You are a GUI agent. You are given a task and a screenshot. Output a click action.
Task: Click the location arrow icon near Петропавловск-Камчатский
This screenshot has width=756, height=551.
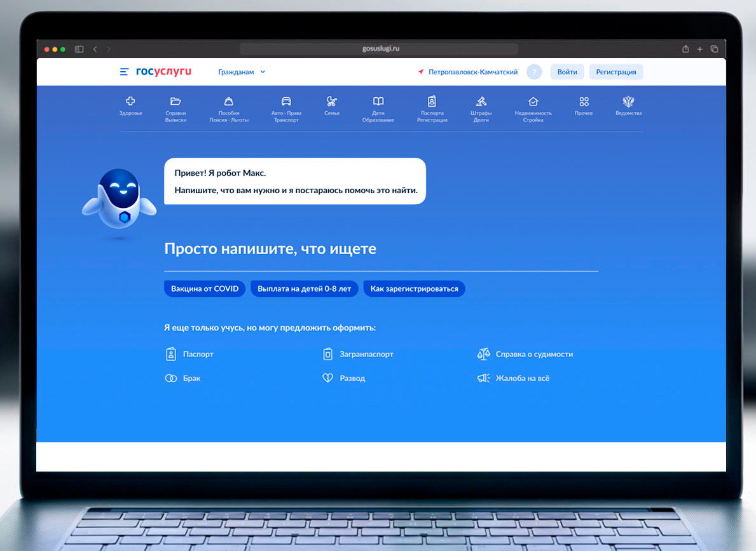[x=421, y=72]
